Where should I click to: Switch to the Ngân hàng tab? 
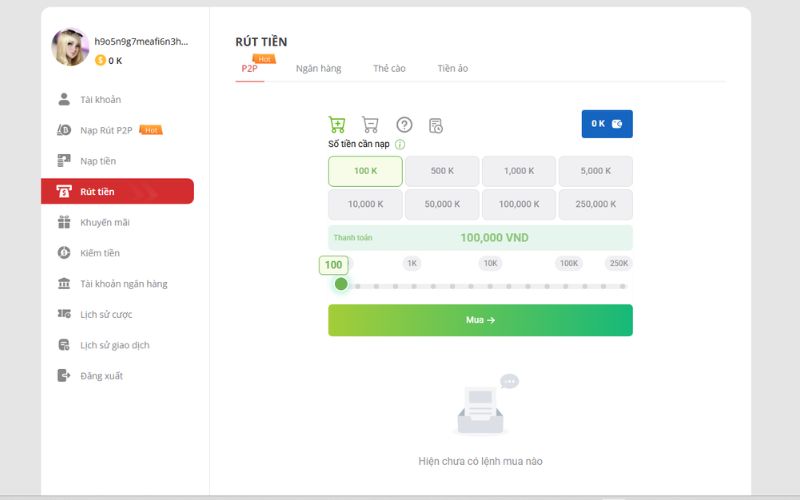coord(318,68)
